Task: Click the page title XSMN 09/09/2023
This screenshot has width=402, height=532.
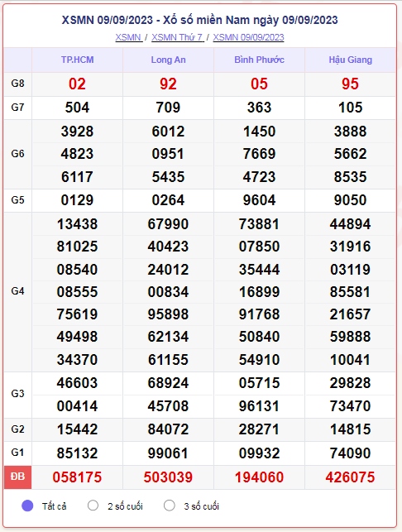Action: (x=108, y=20)
